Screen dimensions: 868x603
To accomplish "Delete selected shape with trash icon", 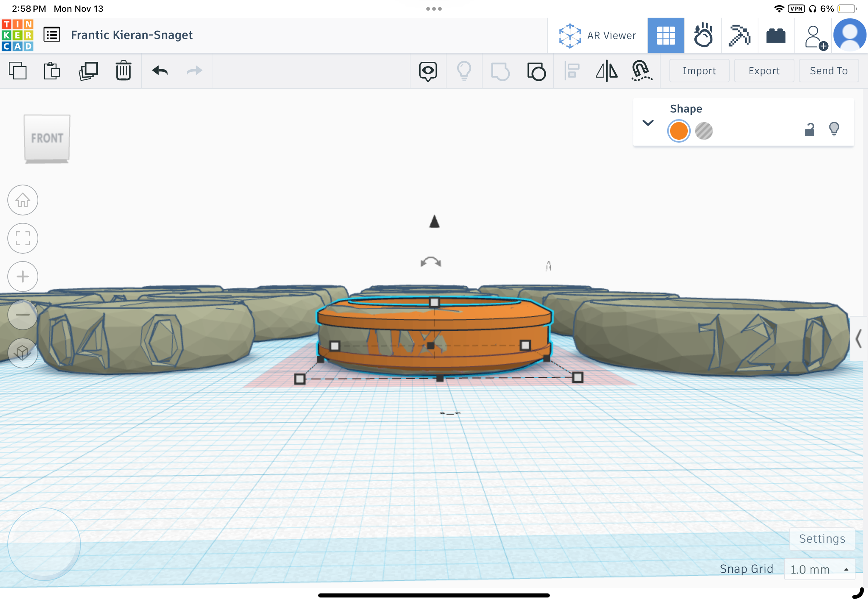I will tap(123, 71).
